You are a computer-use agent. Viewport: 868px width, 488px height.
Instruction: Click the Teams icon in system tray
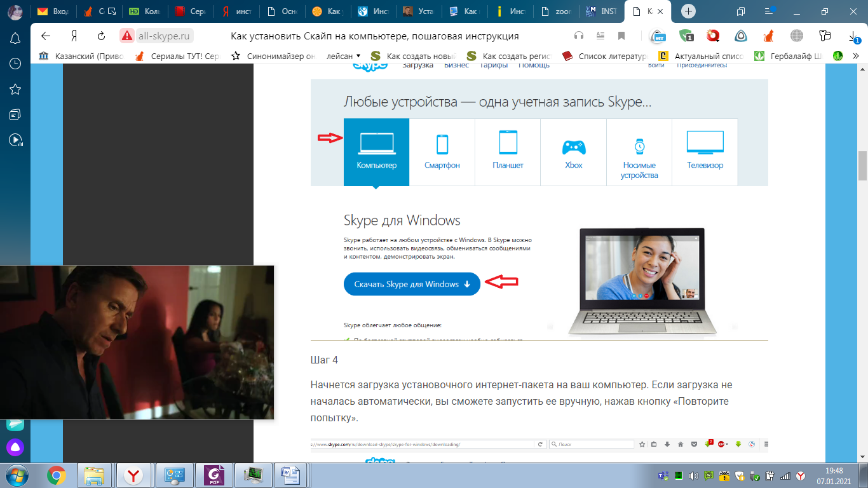pyautogui.click(x=663, y=475)
